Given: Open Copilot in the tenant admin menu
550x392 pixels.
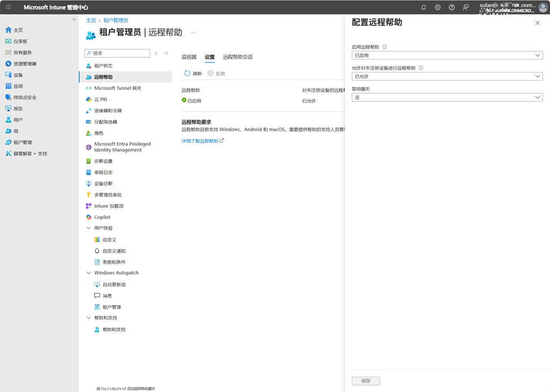Looking at the screenshot, I should [x=102, y=217].
